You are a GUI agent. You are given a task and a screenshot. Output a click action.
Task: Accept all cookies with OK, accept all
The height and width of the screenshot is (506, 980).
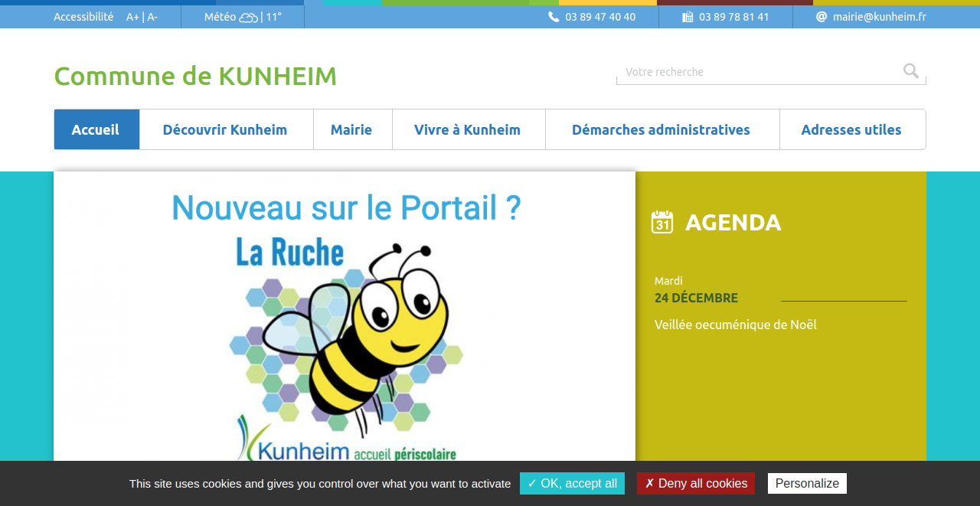point(572,484)
